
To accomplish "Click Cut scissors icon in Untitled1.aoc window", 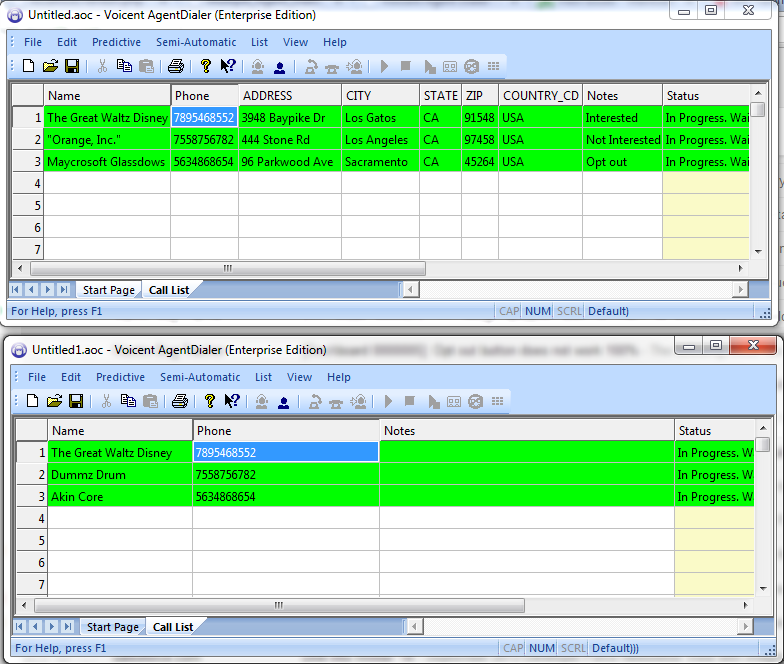I will [x=106, y=401].
